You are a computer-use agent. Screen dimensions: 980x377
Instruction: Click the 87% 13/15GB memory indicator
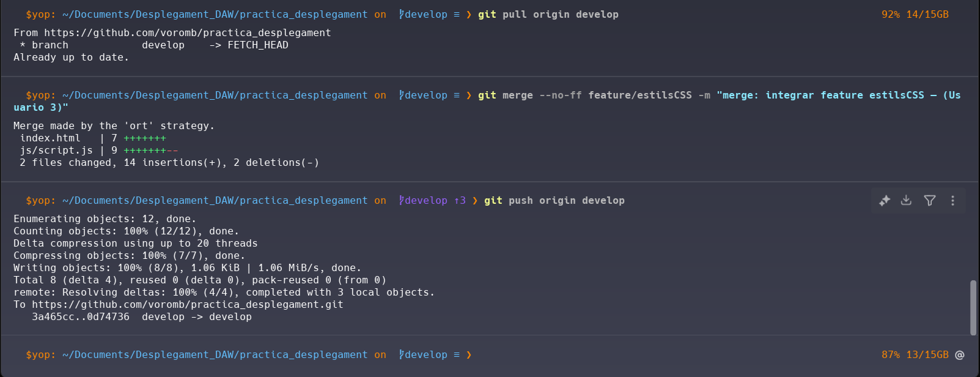click(x=915, y=355)
